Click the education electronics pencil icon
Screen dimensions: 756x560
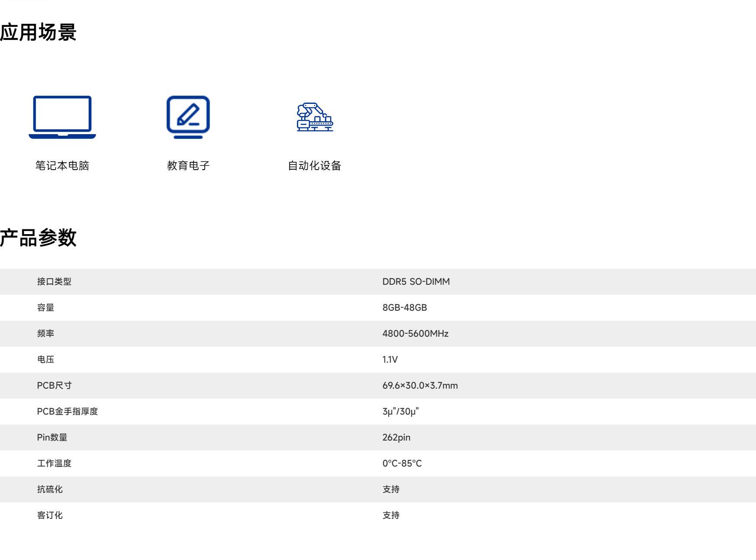188,117
